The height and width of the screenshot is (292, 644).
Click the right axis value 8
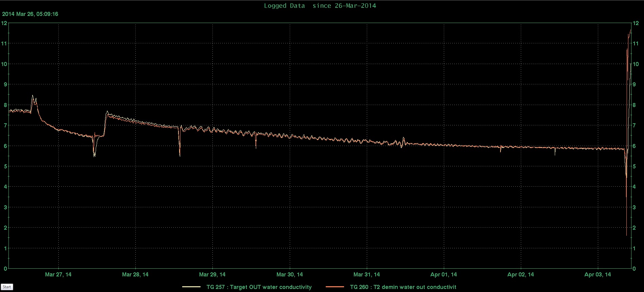(634, 105)
